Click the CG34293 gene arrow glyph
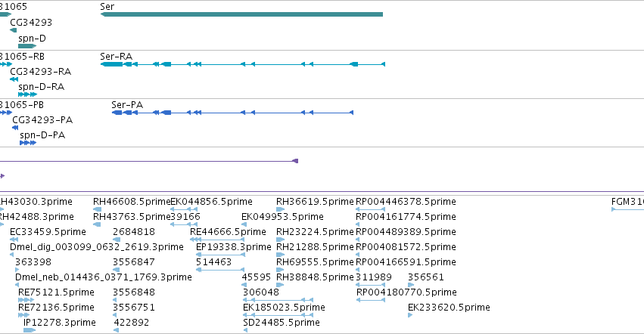This screenshot has width=644, height=334. (13, 30)
